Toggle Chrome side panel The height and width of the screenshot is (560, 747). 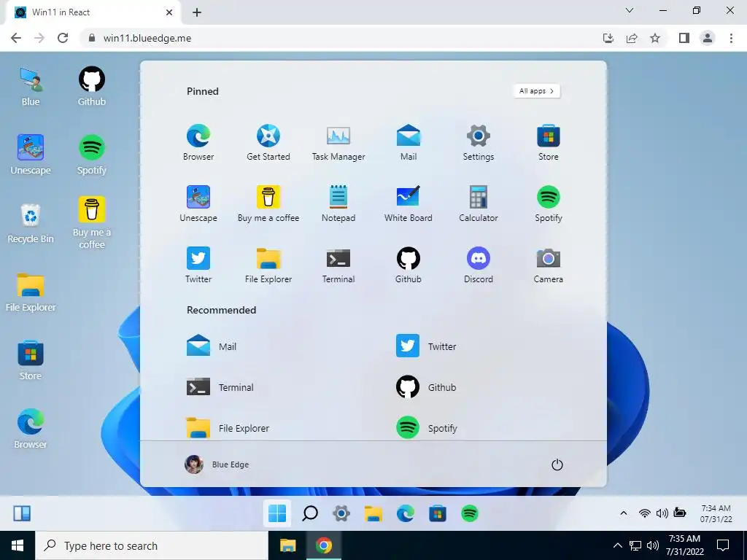684,38
